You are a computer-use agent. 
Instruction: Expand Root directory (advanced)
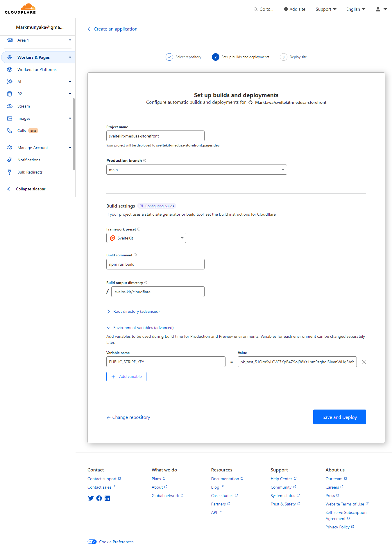(133, 311)
